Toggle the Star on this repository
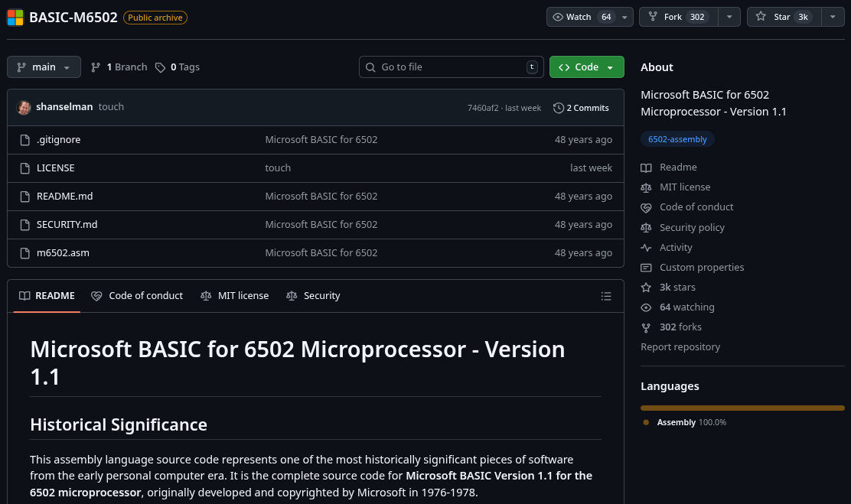Viewport: 851px width, 504px height. tap(781, 16)
